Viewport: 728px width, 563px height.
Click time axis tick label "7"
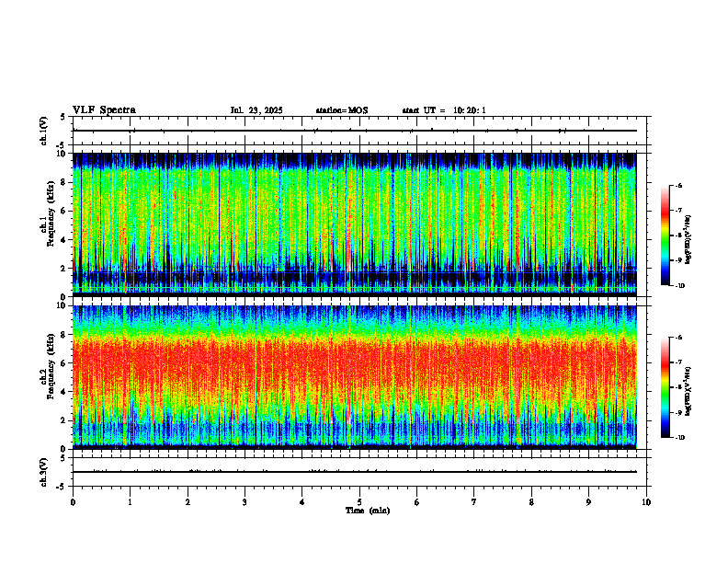click(474, 502)
